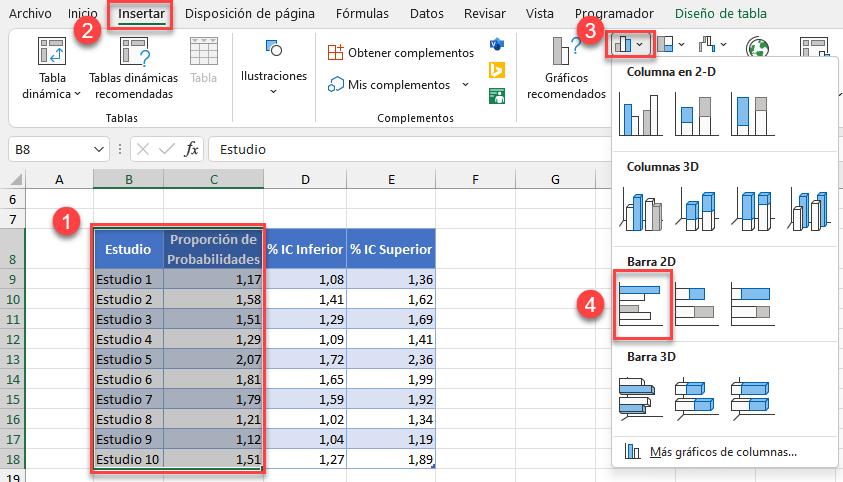Pick the 3D 100% Stacked Bar icon
Viewport: 843px width, 482px height.
[x=752, y=399]
